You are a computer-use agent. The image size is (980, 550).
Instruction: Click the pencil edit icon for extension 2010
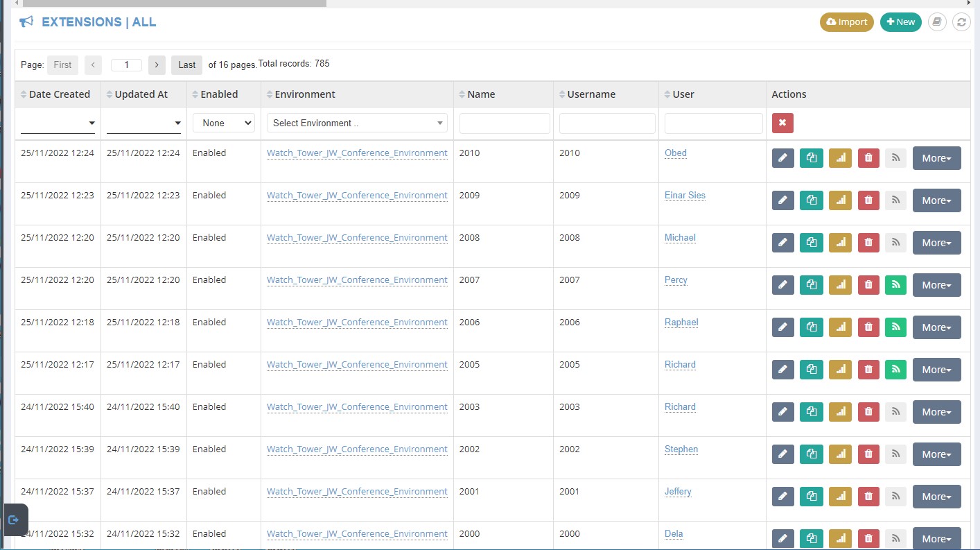[782, 158]
